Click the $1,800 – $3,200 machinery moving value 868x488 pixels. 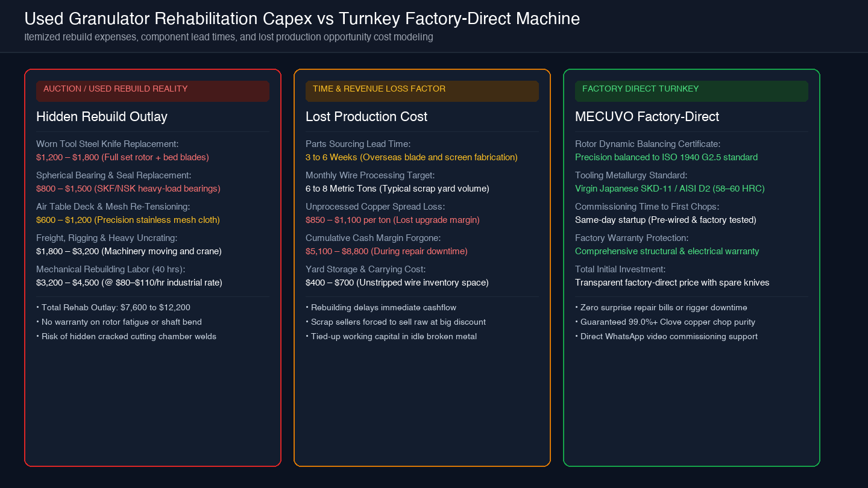point(129,251)
